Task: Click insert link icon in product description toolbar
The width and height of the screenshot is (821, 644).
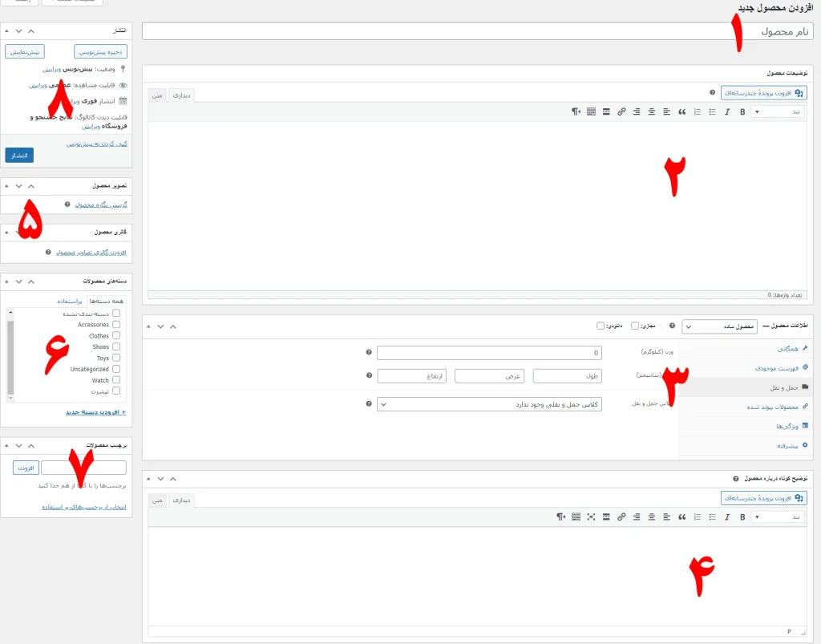Action: [x=621, y=111]
